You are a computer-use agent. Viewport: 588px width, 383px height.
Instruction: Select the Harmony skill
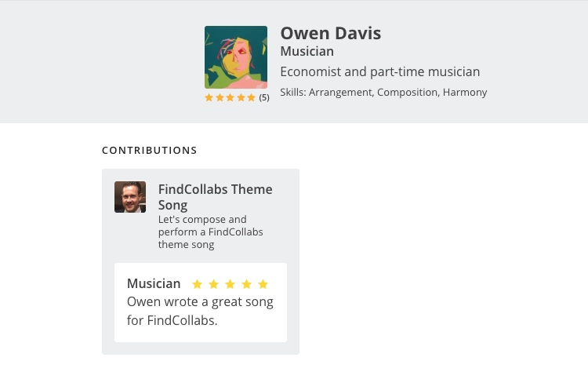point(465,93)
